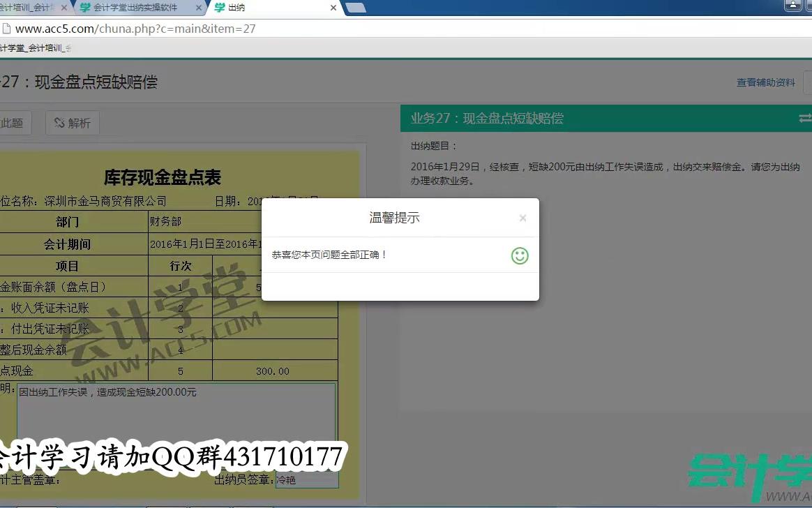Click the remark box about 现金短缺200.00元
Screen dimensions: 812x508
click(174, 412)
